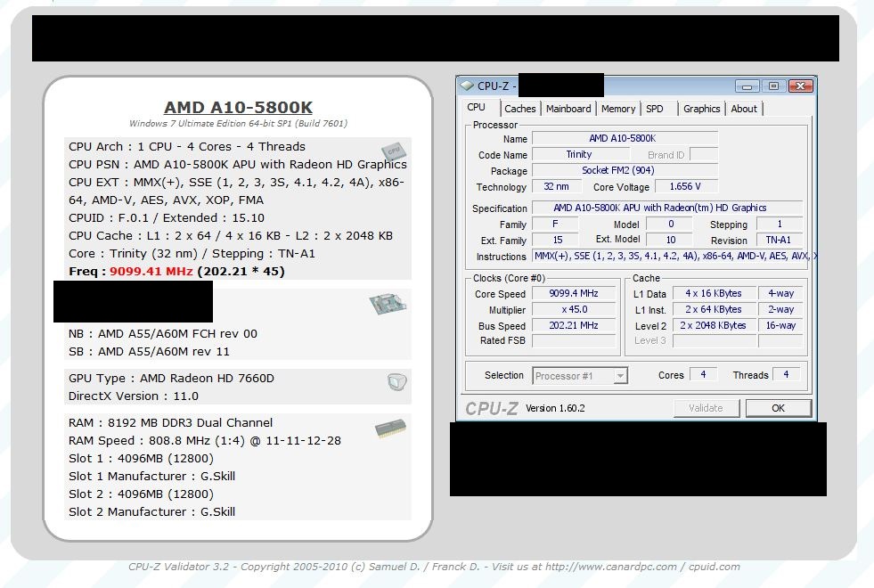Click the Core Voltage value field
Screen dimensions: 874x588
[685, 187]
